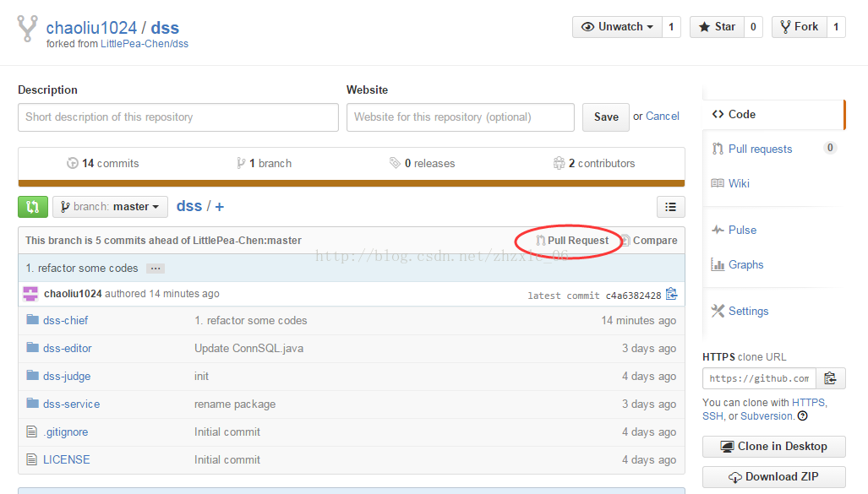Image resolution: width=868 pixels, height=494 pixels.
Task: Click the .gitignore file icon
Action: click(x=32, y=432)
